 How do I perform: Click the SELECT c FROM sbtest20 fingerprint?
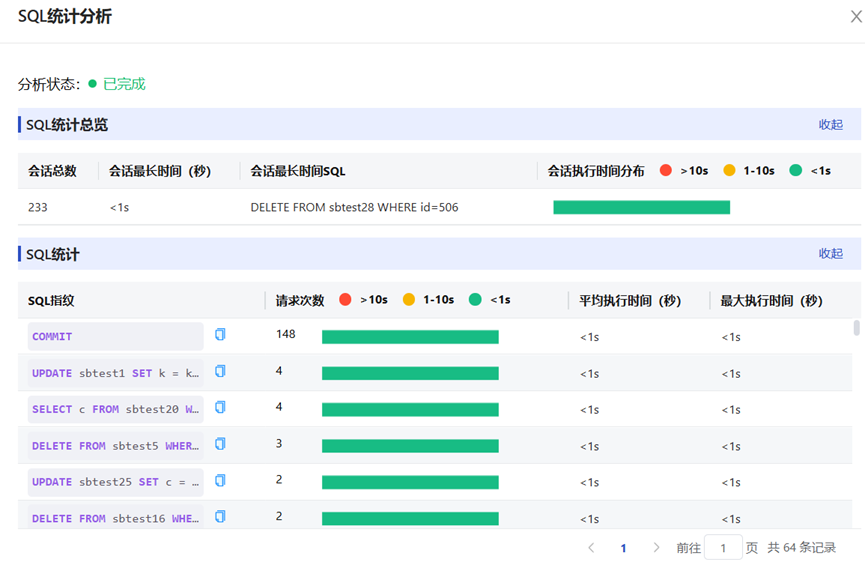click(115, 409)
